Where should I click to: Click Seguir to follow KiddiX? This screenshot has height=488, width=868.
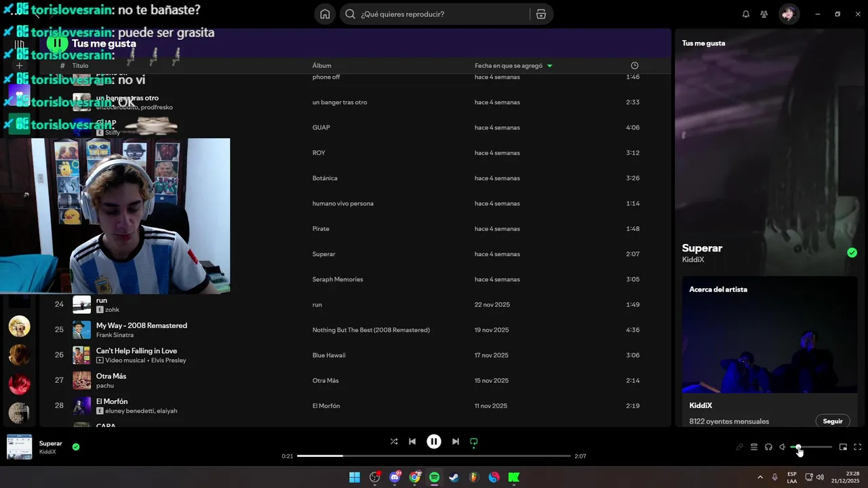coord(833,421)
